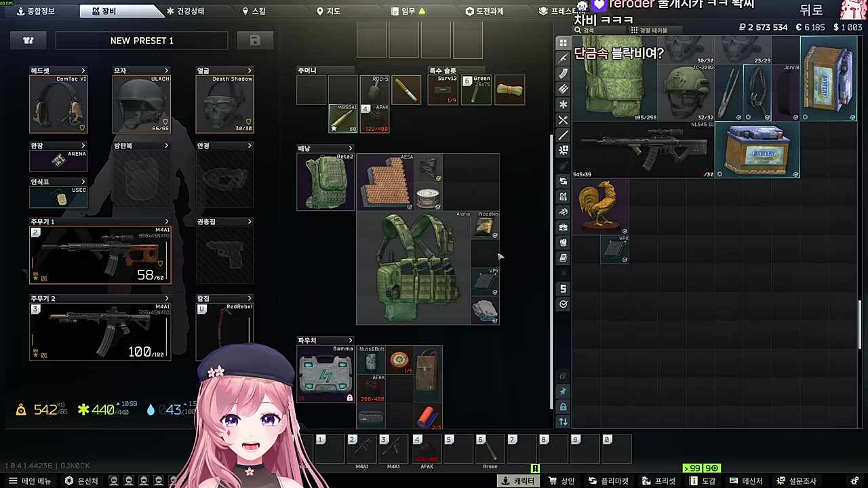Select the Beta2 backpack
The height and width of the screenshot is (488, 868).
325,182
